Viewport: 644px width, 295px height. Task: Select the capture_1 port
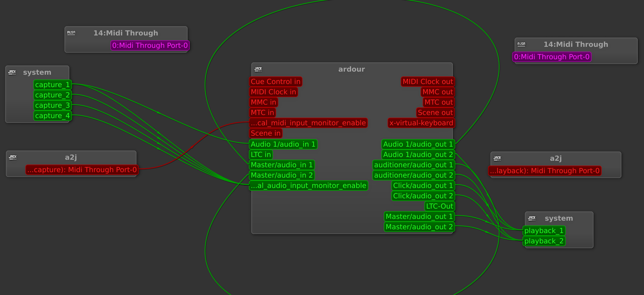coord(53,85)
